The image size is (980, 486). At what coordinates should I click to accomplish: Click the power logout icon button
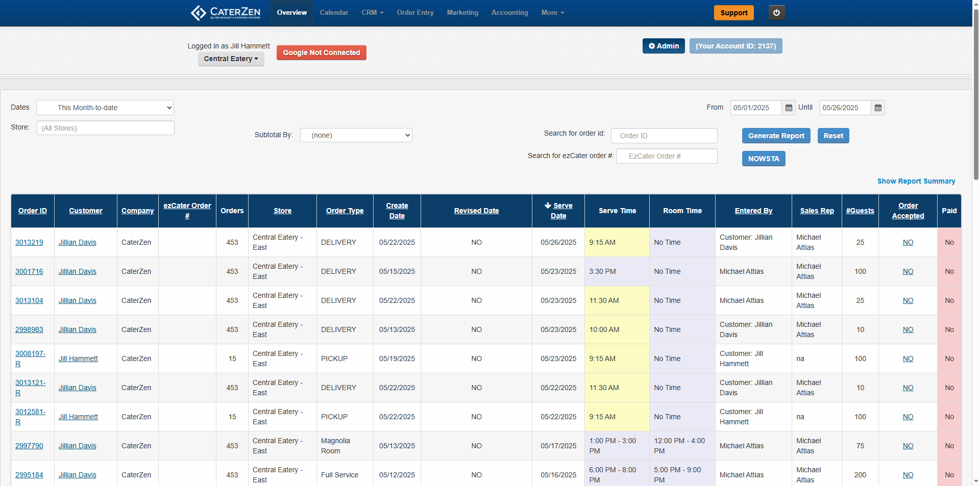776,13
